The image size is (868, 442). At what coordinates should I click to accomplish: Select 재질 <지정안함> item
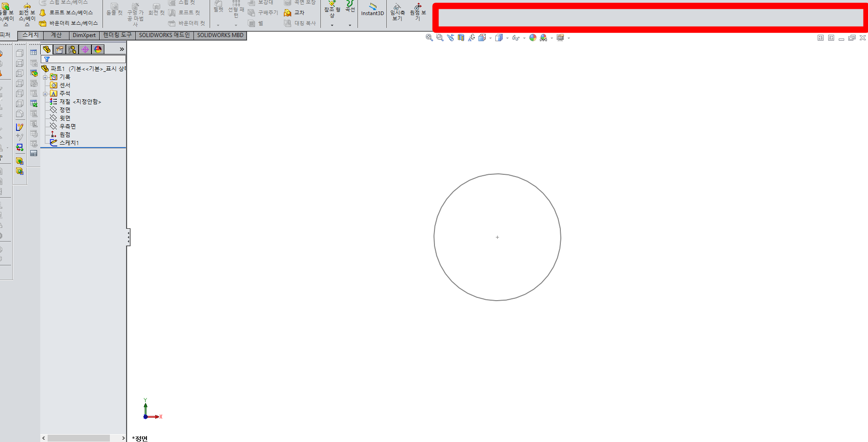[x=76, y=102]
